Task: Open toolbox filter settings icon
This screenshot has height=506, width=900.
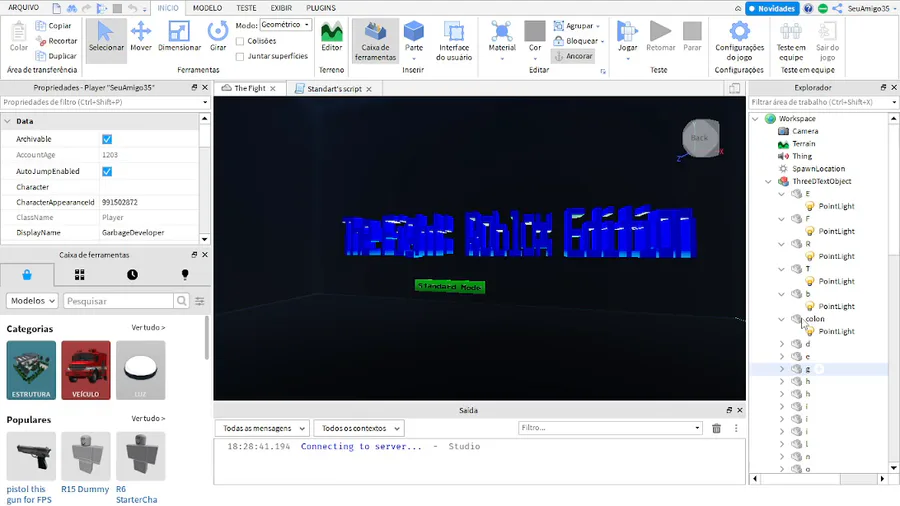Action: (199, 301)
